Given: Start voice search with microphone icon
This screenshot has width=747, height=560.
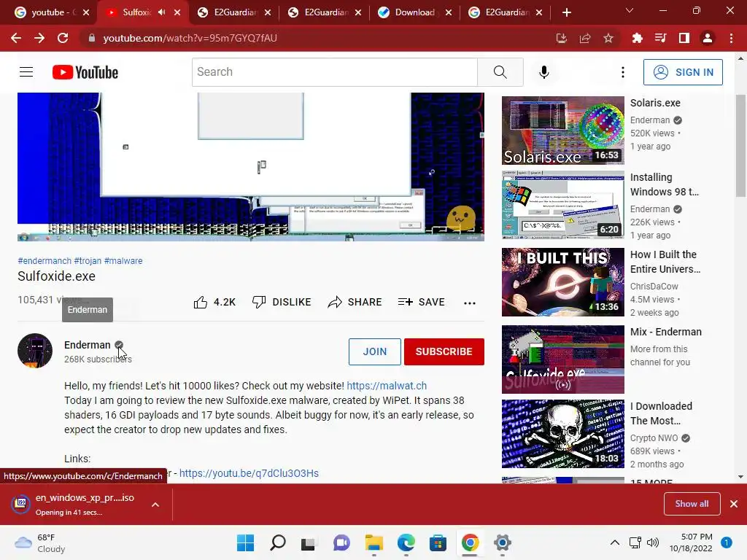Looking at the screenshot, I should pyautogui.click(x=544, y=72).
